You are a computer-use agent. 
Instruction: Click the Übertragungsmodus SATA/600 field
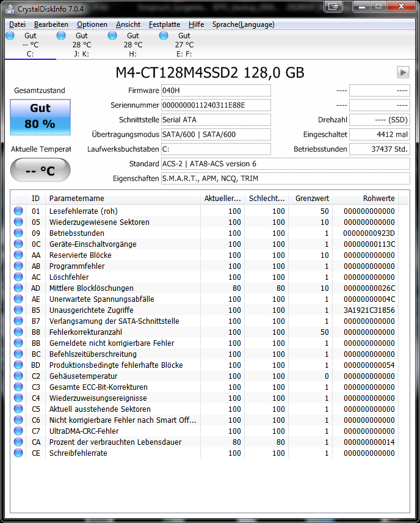click(216, 134)
